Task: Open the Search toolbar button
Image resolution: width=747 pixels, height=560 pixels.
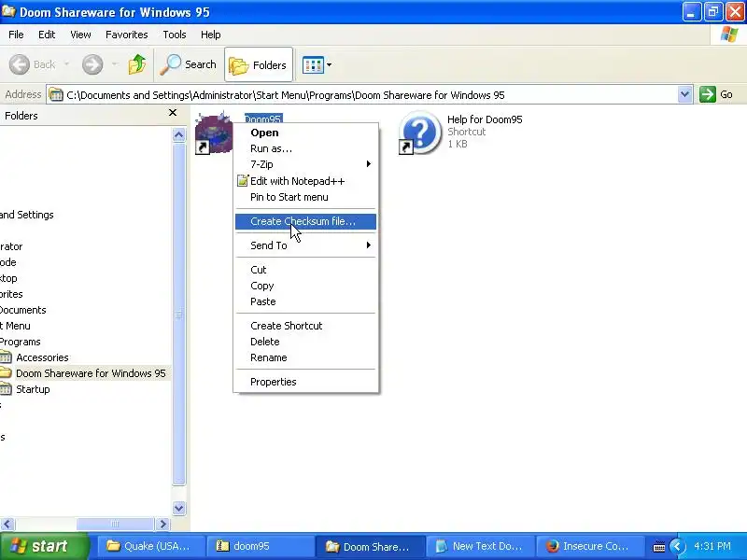Action: (189, 64)
